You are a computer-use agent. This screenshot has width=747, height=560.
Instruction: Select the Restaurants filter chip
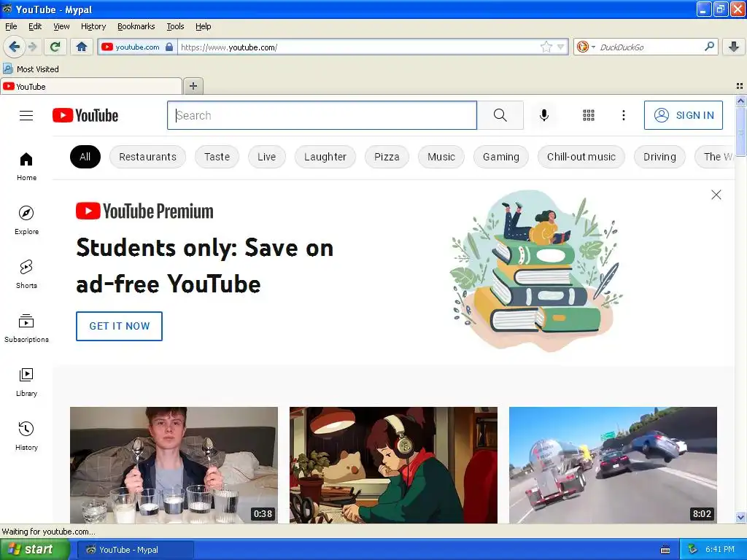(x=147, y=157)
